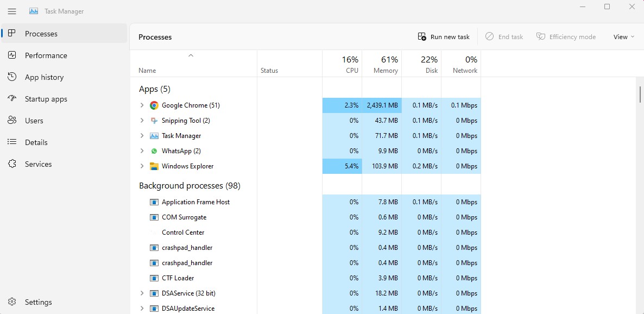Click the Run new task button
Screen dimensions: 644x314
(444, 36)
